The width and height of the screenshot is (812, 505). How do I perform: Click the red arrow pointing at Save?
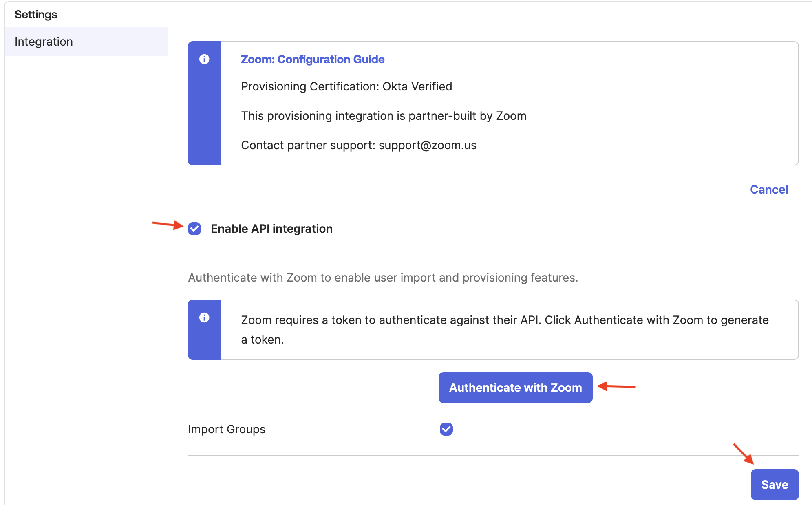pyautogui.click(x=744, y=454)
